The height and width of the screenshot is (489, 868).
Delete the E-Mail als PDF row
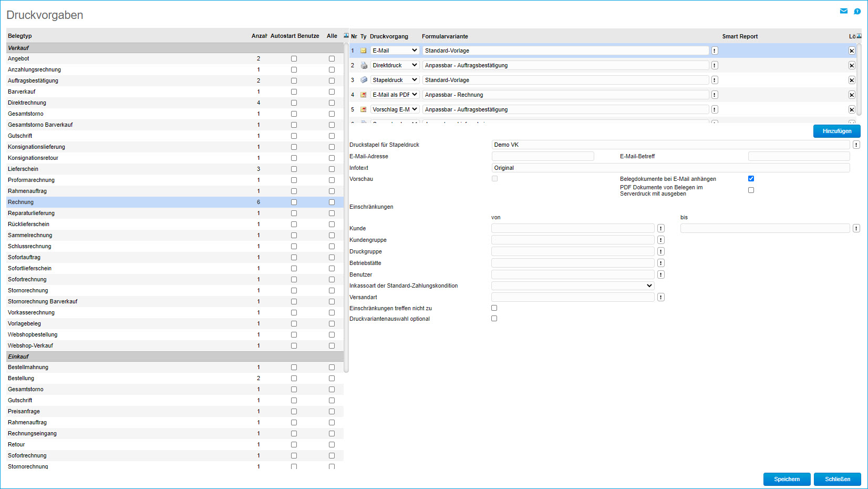pos(852,95)
